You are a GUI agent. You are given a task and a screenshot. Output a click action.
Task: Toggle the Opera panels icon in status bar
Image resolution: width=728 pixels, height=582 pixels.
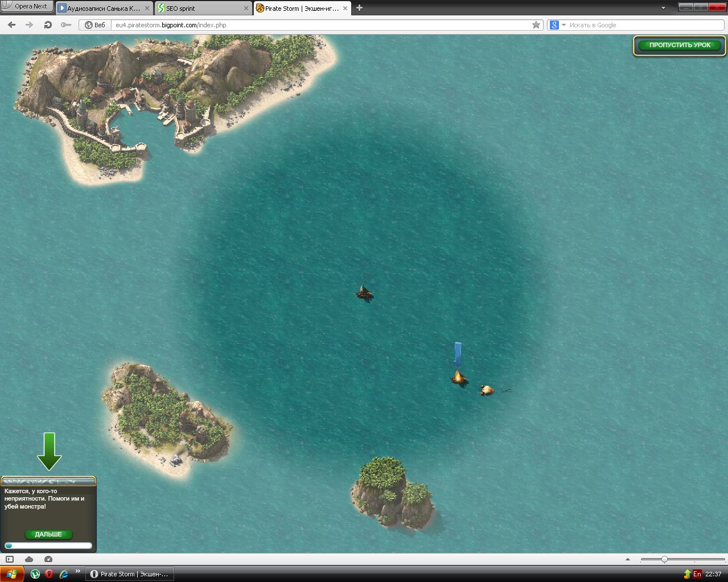click(10, 559)
